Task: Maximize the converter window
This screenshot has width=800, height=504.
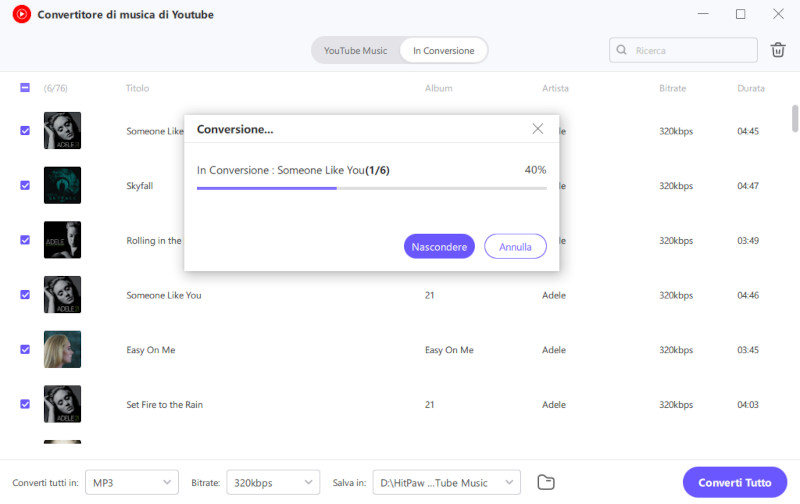Action: (740, 14)
